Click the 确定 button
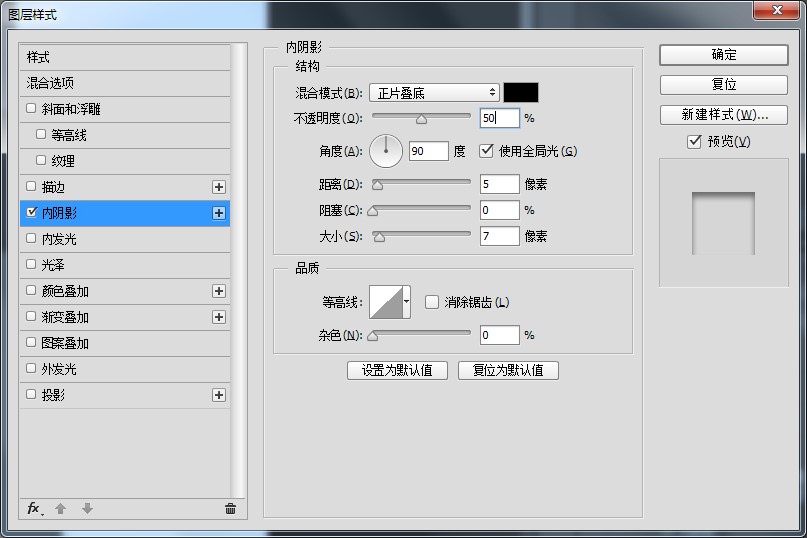This screenshot has width=807, height=538. [724, 55]
